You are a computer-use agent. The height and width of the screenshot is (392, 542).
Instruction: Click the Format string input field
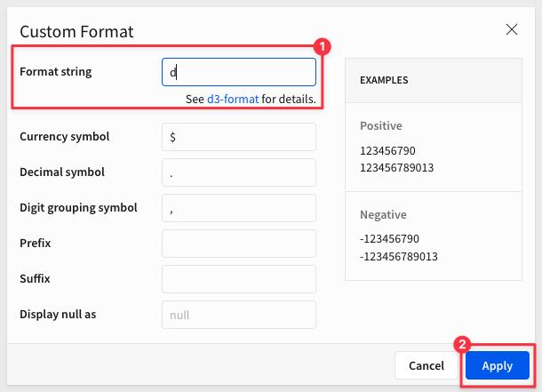click(x=239, y=72)
